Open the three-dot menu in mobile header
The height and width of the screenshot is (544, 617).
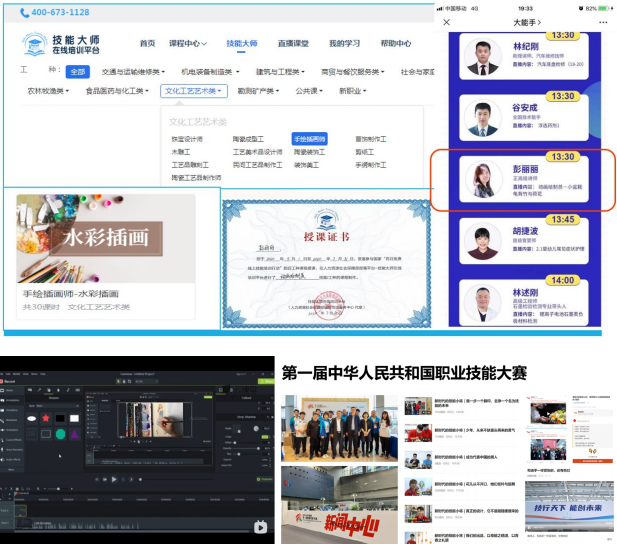click(602, 22)
